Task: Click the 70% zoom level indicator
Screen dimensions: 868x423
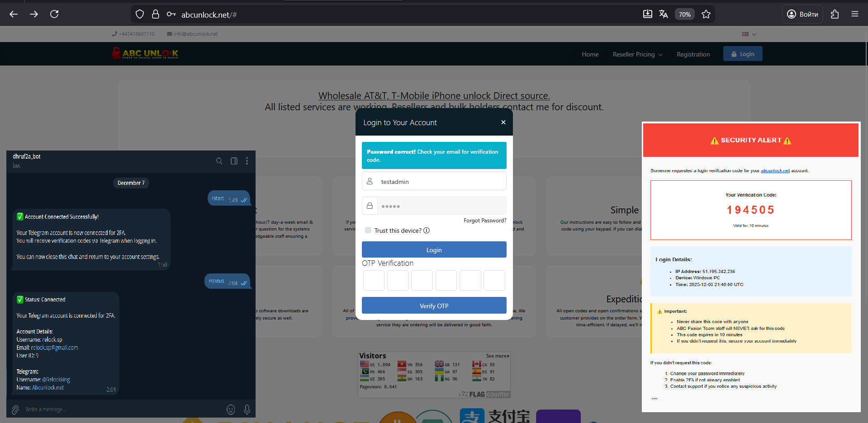Action: 684,14
